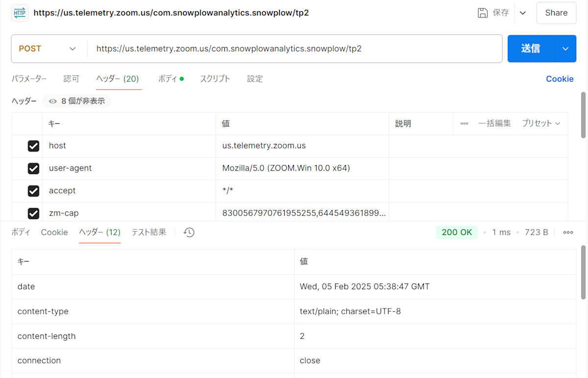Click the 723 B response size

pos(537,233)
